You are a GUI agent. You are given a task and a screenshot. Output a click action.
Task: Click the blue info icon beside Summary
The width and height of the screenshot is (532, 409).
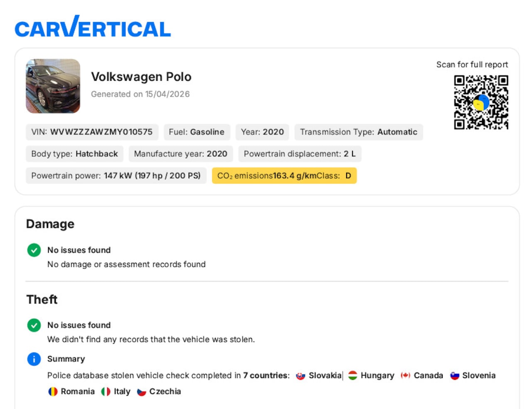tap(34, 359)
